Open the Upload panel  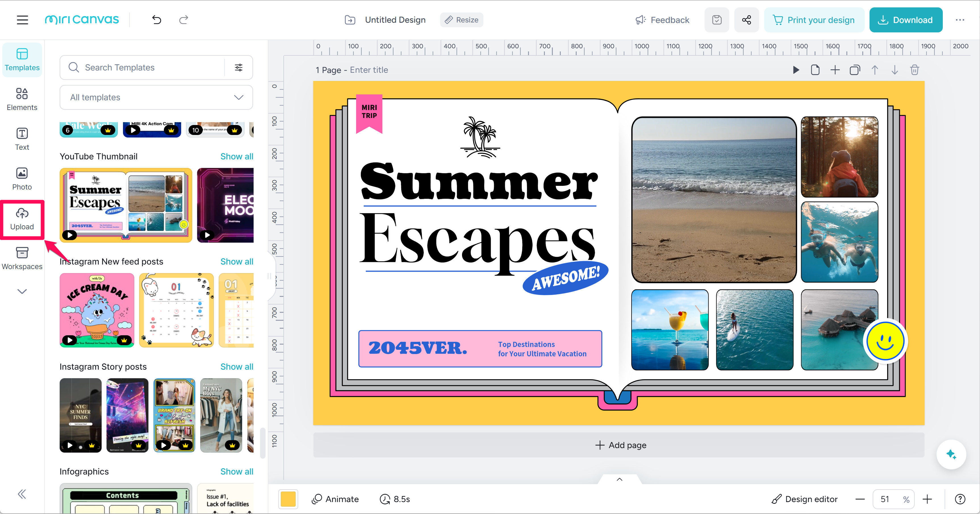coord(22,219)
